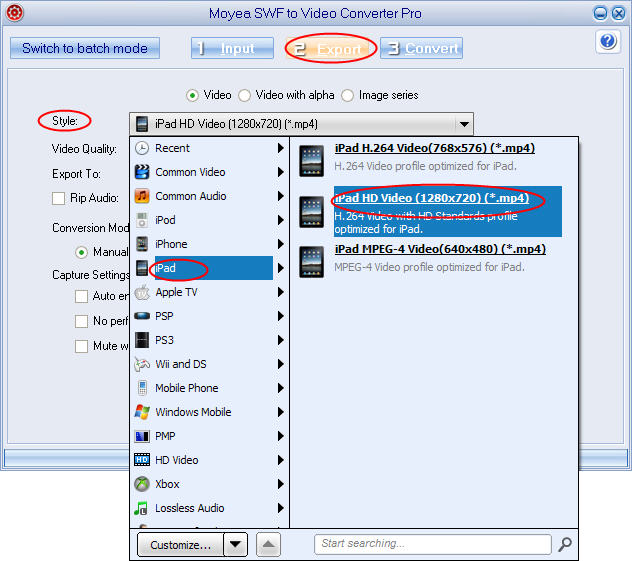Select the Video radio button
Image resolution: width=632 pixels, height=561 pixels.
point(192,96)
